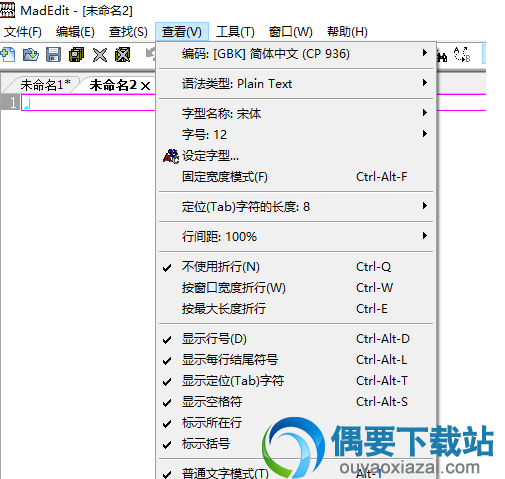
Task: Click the Close File X toolbar icon
Action: (x=100, y=55)
